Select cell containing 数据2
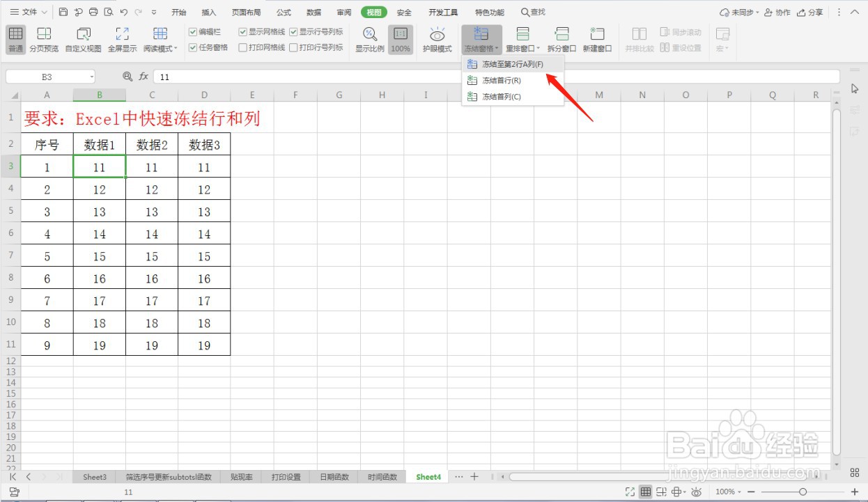The image size is (868, 502). [x=152, y=145]
